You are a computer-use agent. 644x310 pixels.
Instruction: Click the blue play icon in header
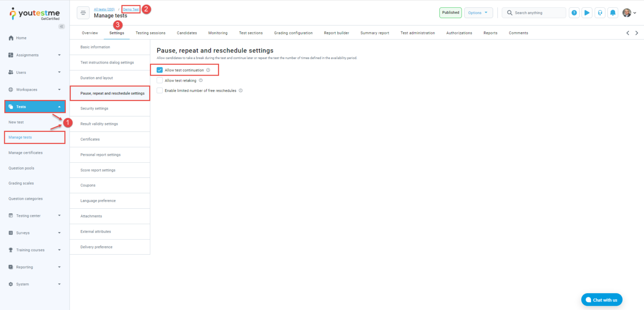point(586,13)
